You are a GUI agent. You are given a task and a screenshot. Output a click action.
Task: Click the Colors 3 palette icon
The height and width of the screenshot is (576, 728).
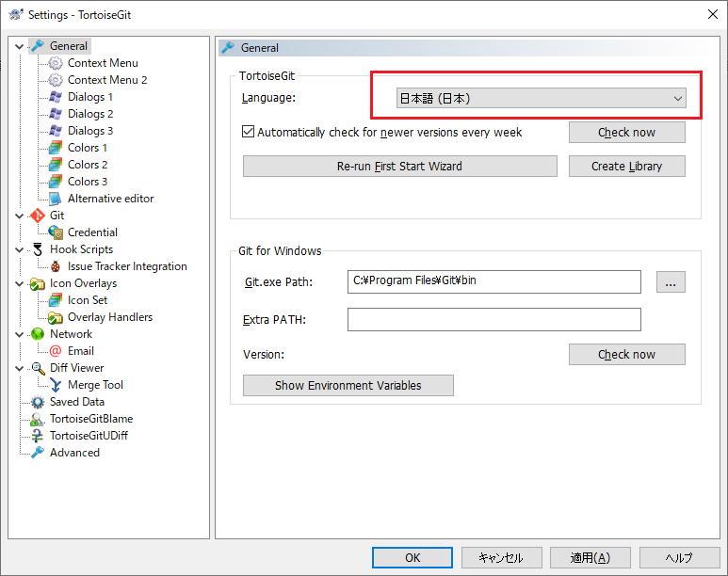pos(56,182)
